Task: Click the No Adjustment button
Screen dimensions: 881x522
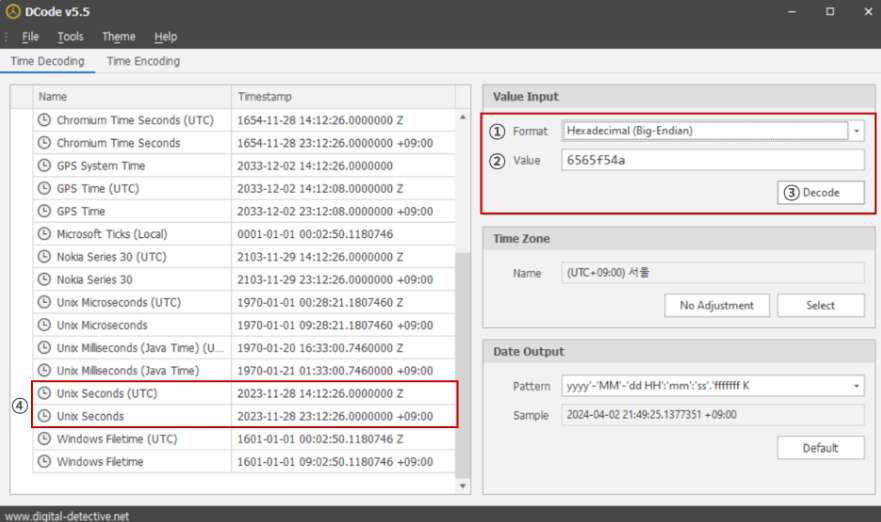Action: [716, 305]
